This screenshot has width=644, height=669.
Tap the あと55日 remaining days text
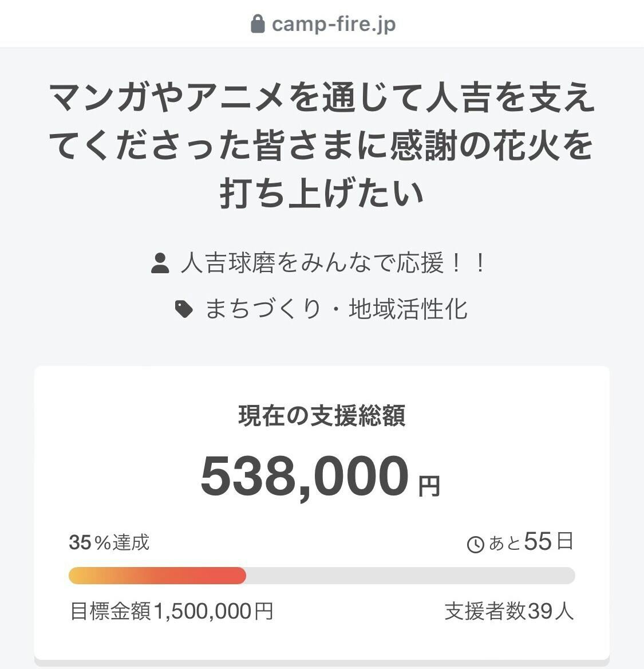pos(531,542)
